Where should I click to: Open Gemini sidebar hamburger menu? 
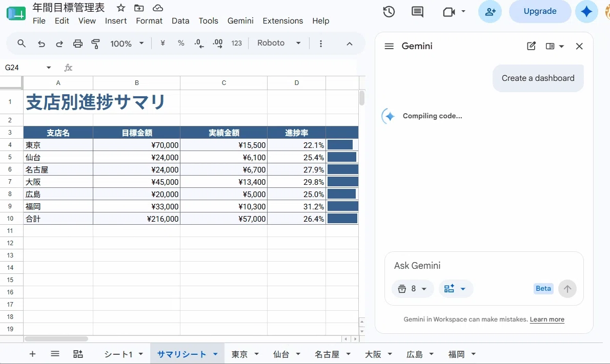(x=389, y=46)
